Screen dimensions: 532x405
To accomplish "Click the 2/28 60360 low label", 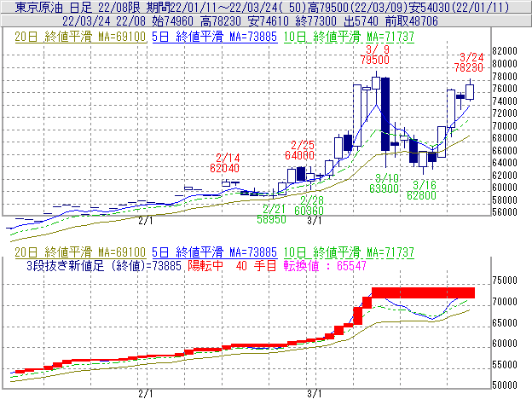I will pos(309,205).
